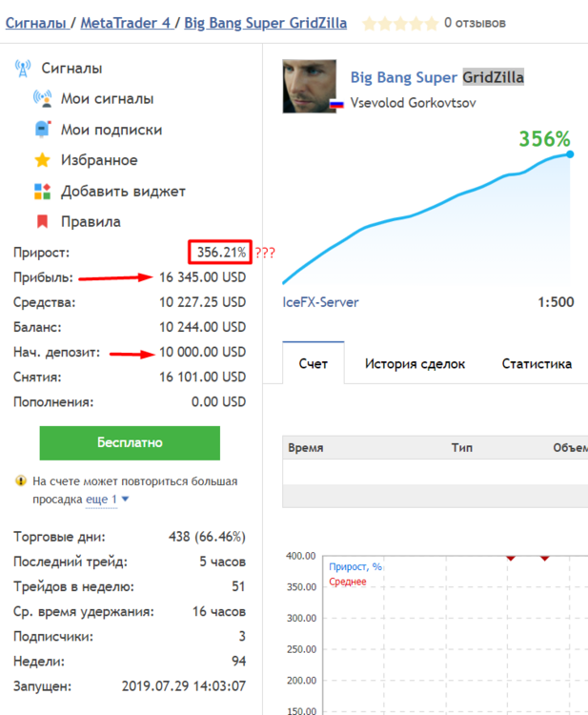This screenshot has width=588, height=715.
Task: Switch to История сделок tab
Action: (415, 363)
